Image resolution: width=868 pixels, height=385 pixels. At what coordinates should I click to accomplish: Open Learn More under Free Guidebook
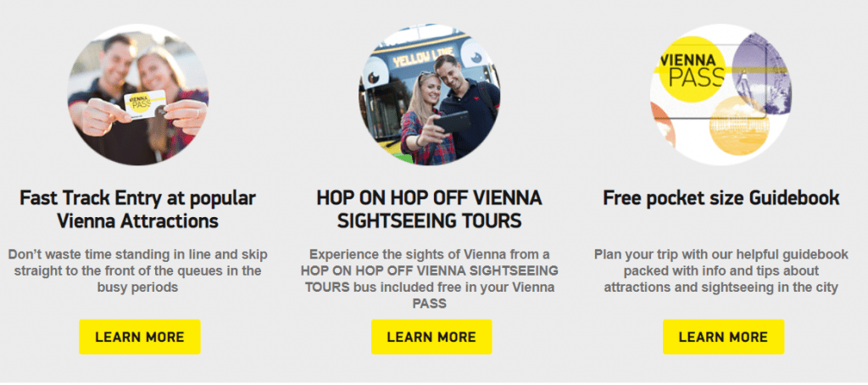pyautogui.click(x=724, y=337)
